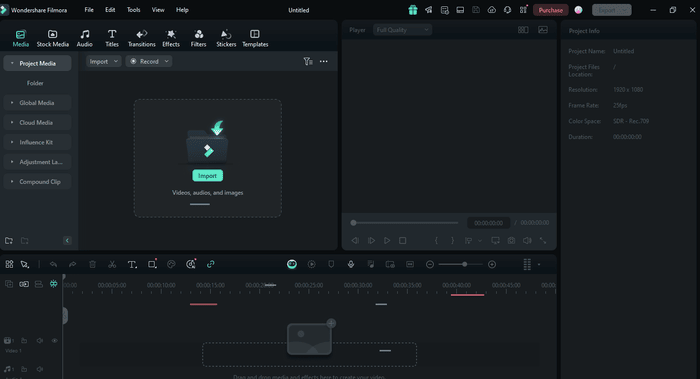
Task: Toggle auto ripple icon in timeline header
Action: [54, 284]
